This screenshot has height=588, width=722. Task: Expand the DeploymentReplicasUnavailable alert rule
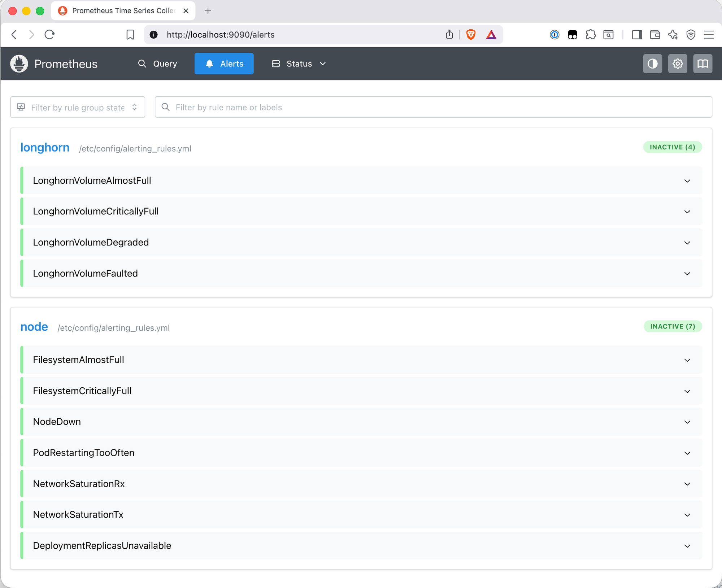tap(361, 546)
